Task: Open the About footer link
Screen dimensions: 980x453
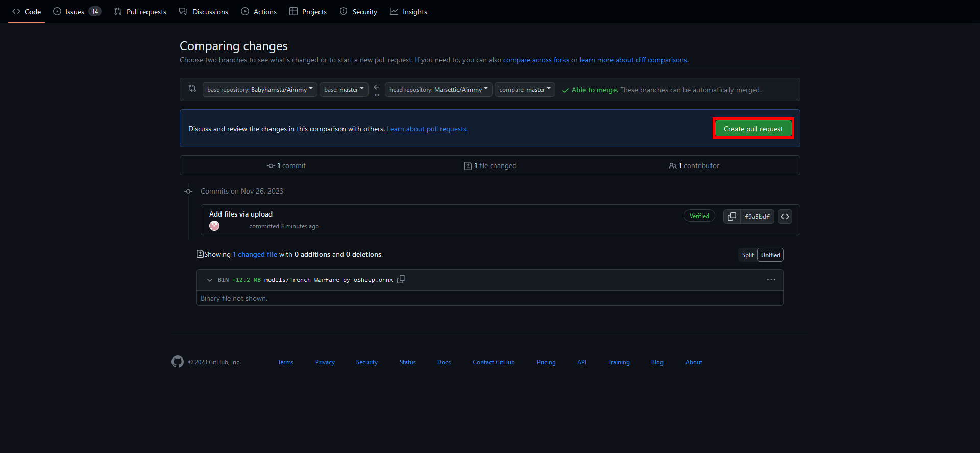Action: pyautogui.click(x=694, y=362)
